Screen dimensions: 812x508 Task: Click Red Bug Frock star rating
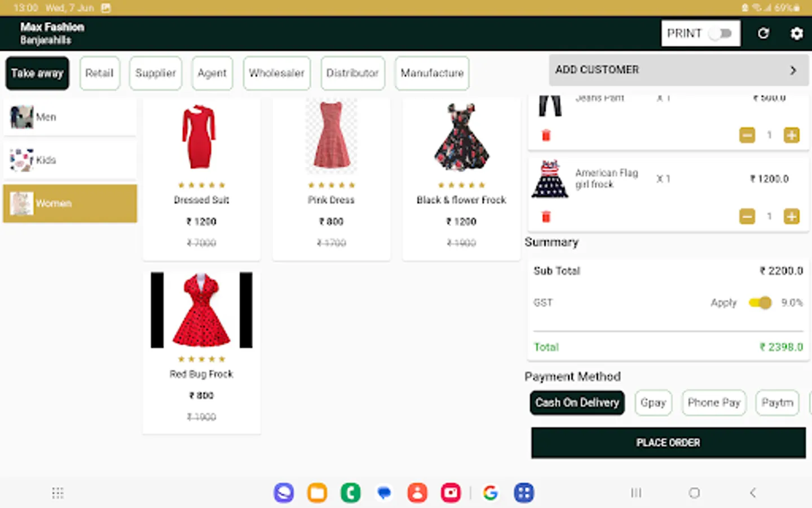click(x=201, y=359)
